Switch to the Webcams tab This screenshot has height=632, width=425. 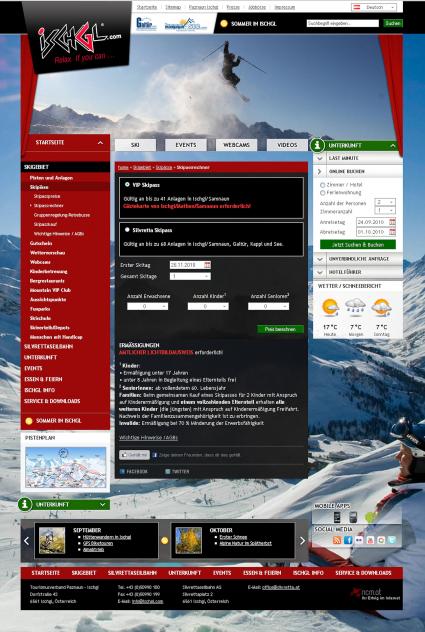click(x=236, y=145)
